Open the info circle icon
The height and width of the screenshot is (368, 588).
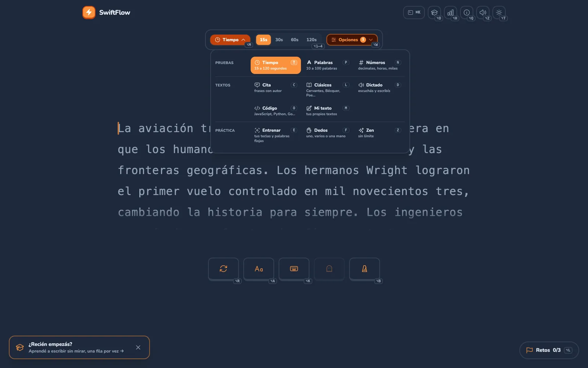coord(467,13)
